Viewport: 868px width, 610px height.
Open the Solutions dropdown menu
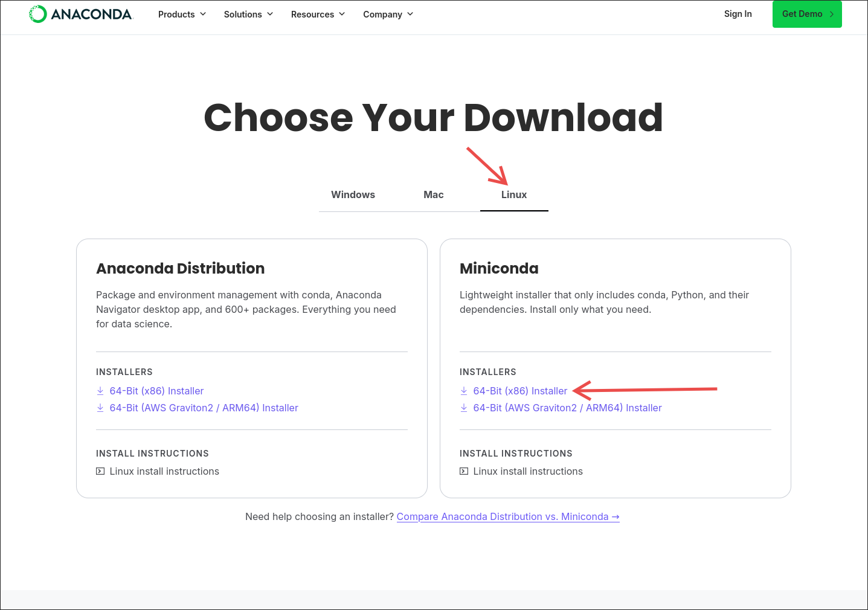248,14
